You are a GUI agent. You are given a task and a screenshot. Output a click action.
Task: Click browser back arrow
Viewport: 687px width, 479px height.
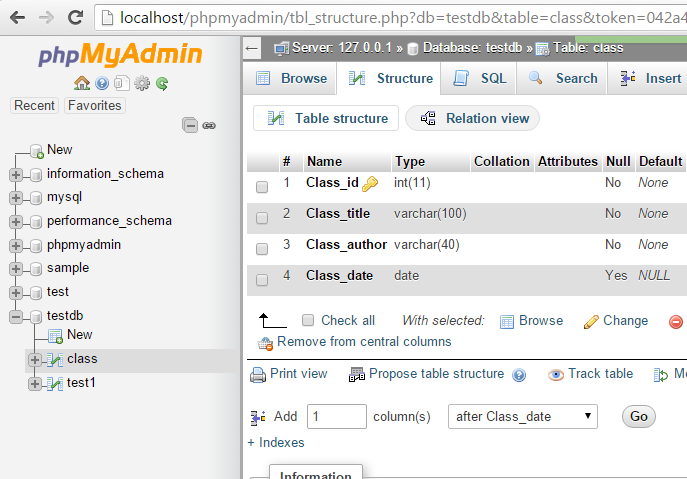point(18,18)
